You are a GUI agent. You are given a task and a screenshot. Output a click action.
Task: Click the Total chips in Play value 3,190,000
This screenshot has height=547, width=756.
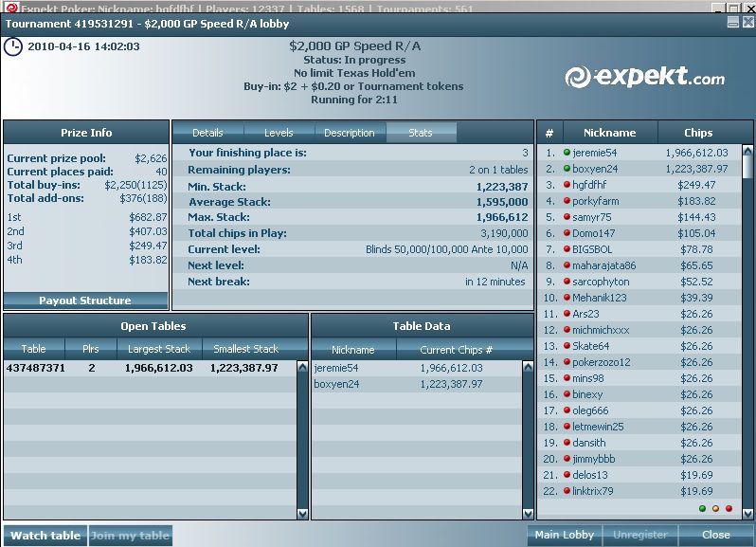click(x=504, y=233)
